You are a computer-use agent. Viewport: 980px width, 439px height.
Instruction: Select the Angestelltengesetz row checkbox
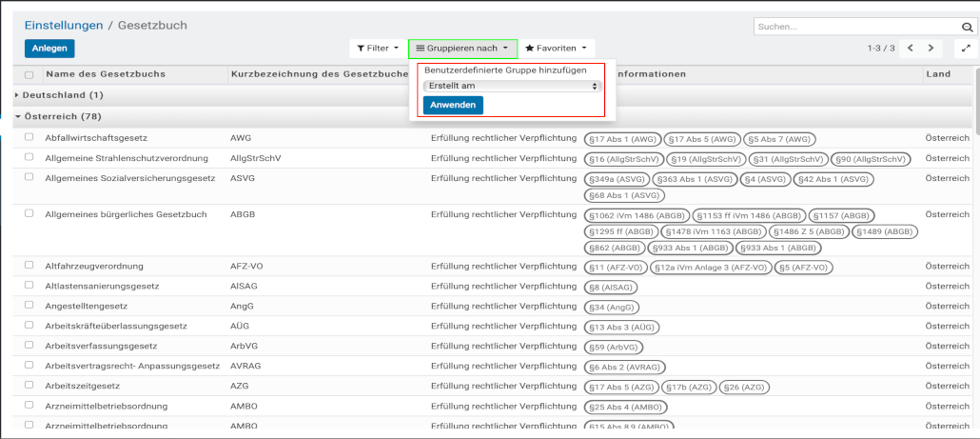(29, 306)
